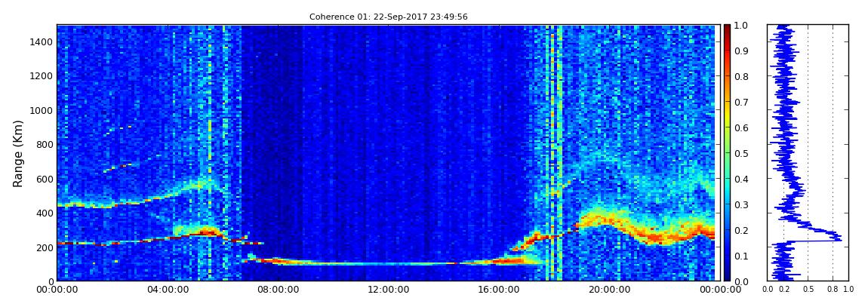Click the plot title 'Coherence 01: 22-Sep-2017 23:49:56'

pyautogui.click(x=388, y=17)
